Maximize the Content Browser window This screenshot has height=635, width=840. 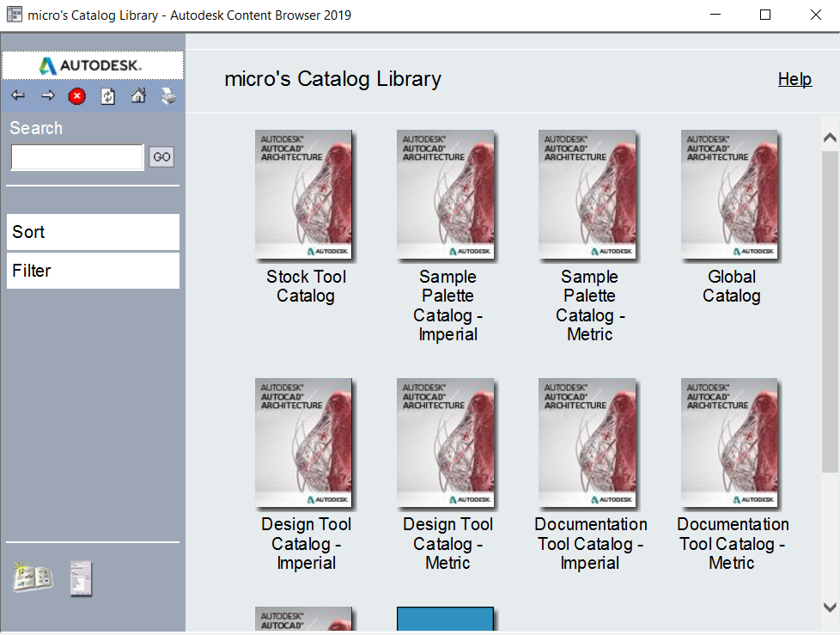[x=765, y=15]
